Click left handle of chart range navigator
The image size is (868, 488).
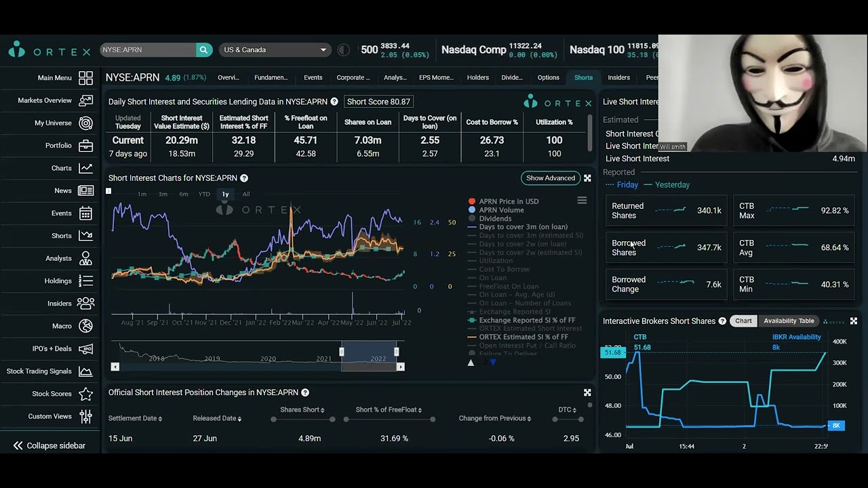(x=342, y=352)
